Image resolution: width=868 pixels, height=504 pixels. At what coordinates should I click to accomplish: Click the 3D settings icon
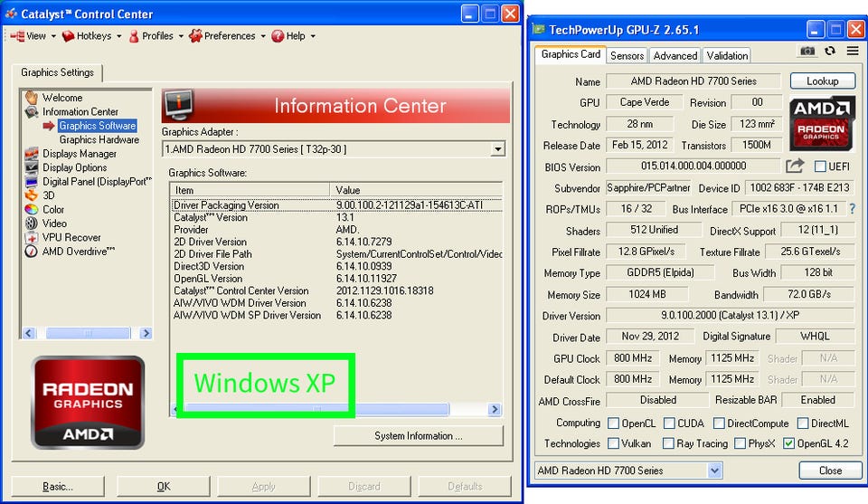click(32, 195)
